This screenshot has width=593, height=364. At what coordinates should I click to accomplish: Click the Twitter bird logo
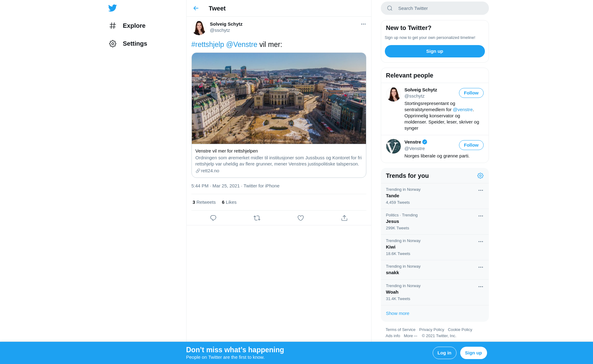click(112, 8)
